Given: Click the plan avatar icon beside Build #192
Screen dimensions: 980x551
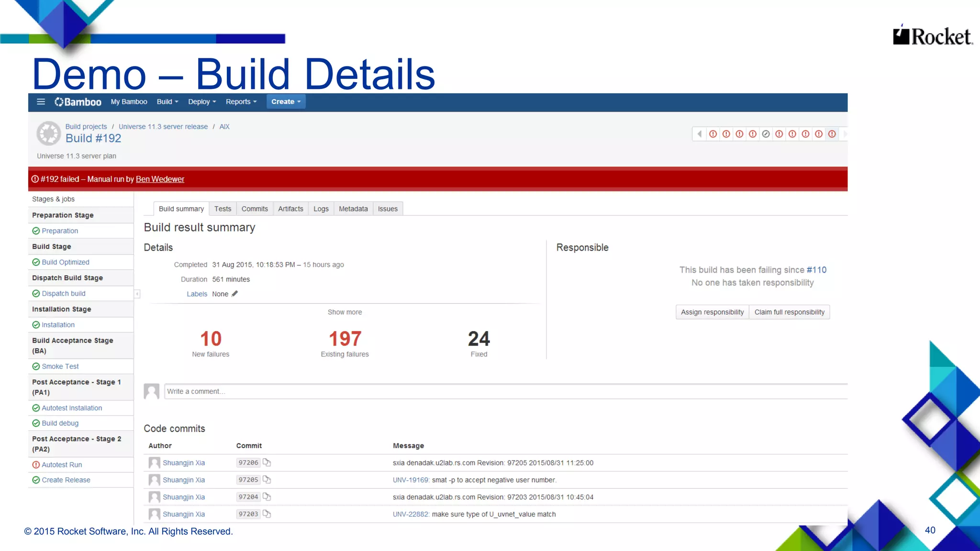Looking at the screenshot, I should pos(49,133).
